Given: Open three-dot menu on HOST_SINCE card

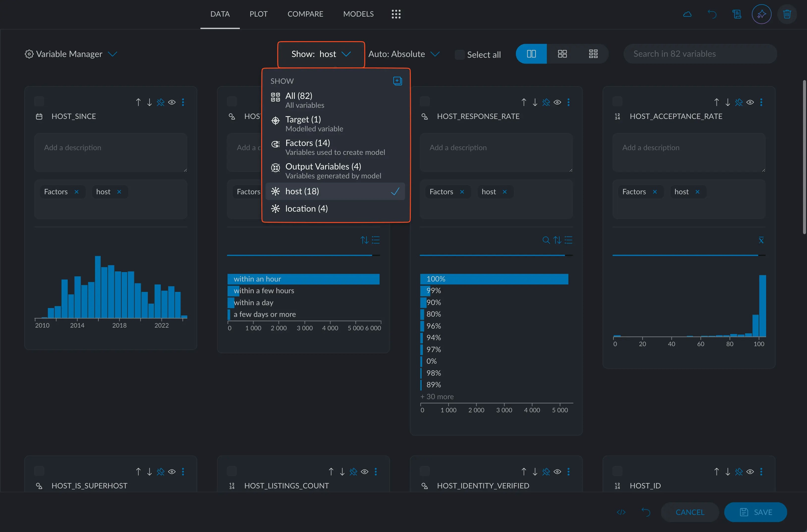Looking at the screenshot, I should tap(183, 102).
